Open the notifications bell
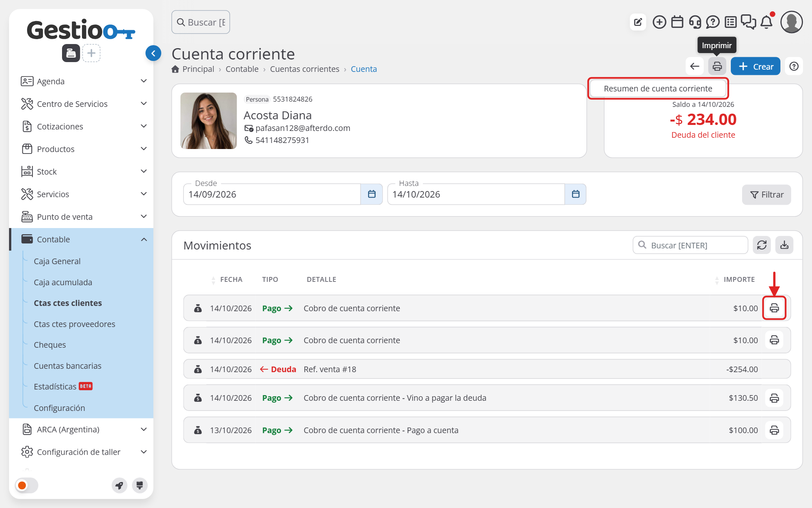 (x=767, y=22)
